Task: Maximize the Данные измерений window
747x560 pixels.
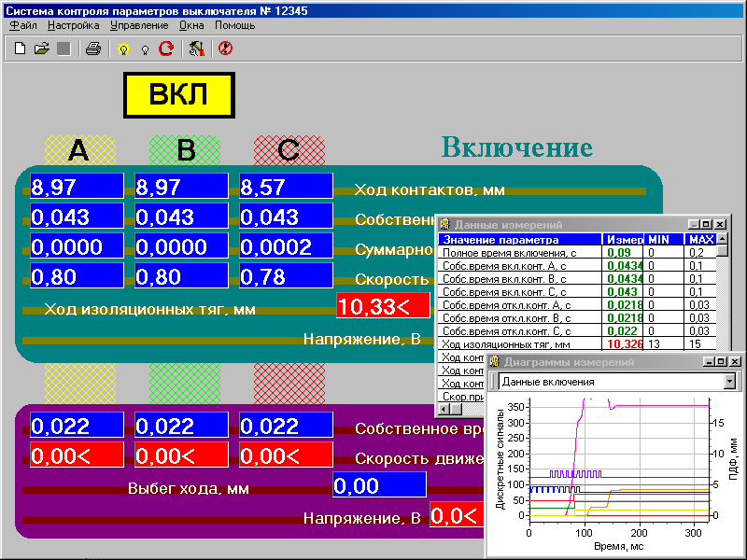Action: point(707,224)
